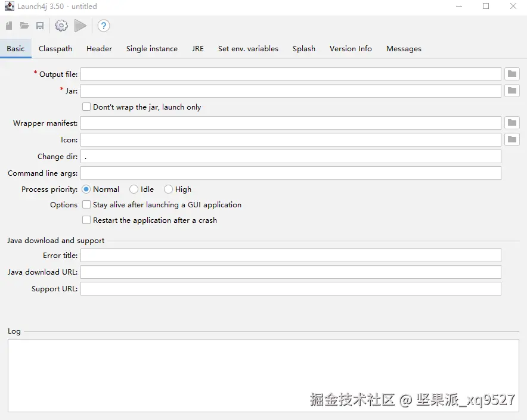Screen dimensions: 527x420
Task: Switch to the Basic tab
Action: [x=15, y=49]
